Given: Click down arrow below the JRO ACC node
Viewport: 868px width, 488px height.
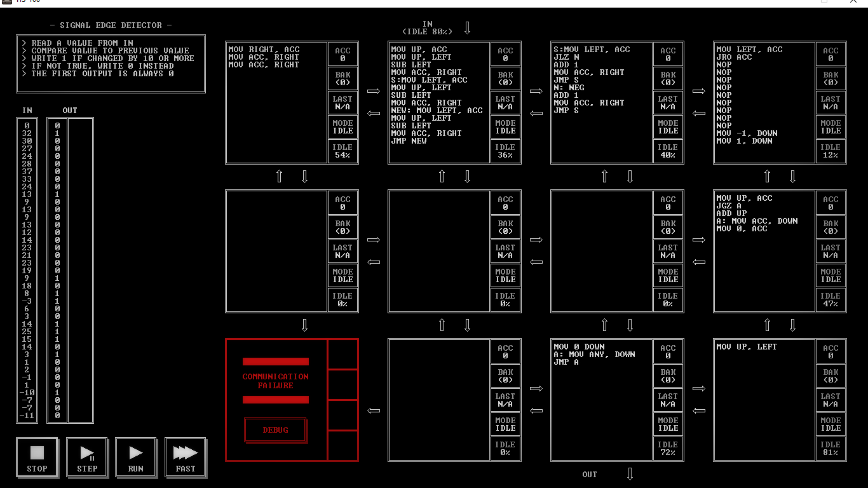Looking at the screenshot, I should (x=792, y=177).
